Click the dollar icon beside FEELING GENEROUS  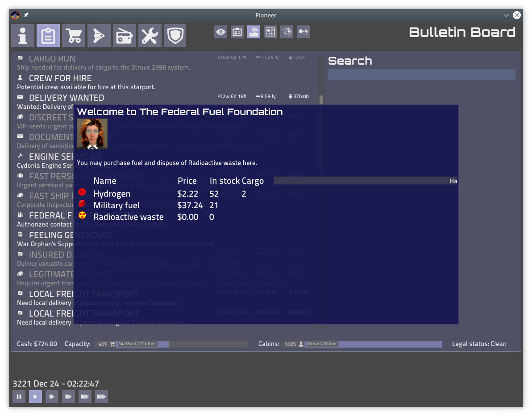pyautogui.click(x=21, y=234)
